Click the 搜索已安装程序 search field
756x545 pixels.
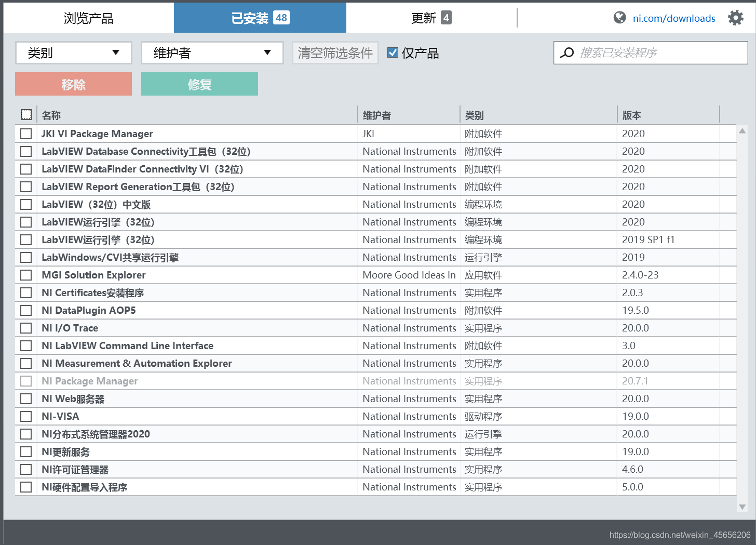651,52
